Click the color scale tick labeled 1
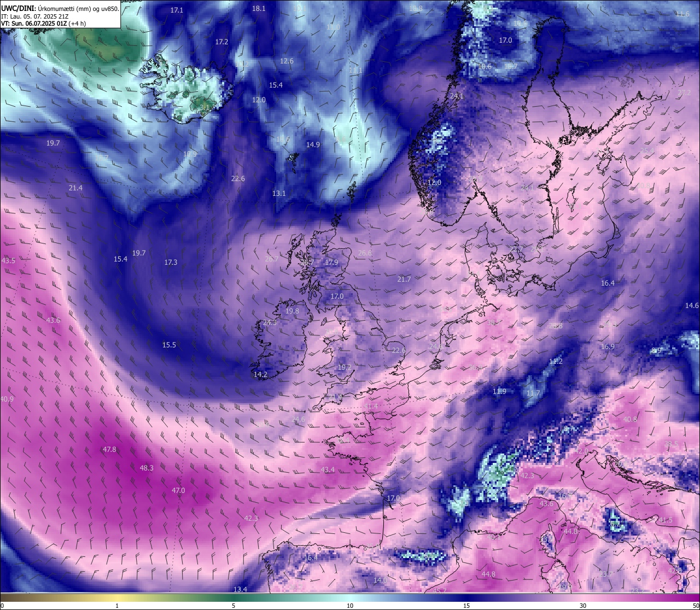Image resolution: width=700 pixels, height=610 pixels. click(117, 606)
